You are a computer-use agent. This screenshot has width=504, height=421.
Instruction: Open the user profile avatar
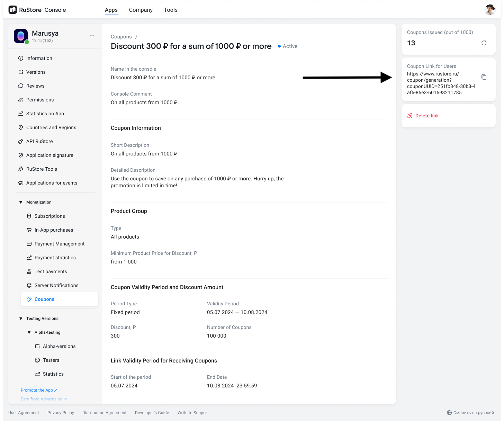coord(490,10)
